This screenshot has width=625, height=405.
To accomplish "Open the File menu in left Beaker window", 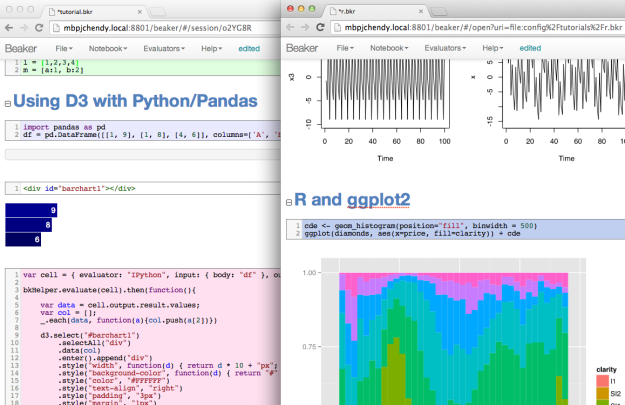I will [x=64, y=49].
